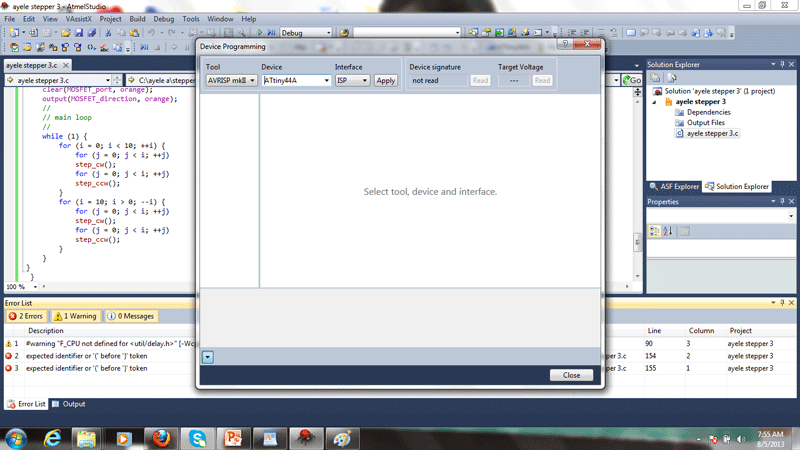Click the Cut scissors icon
800x450 pixels.
point(108,33)
